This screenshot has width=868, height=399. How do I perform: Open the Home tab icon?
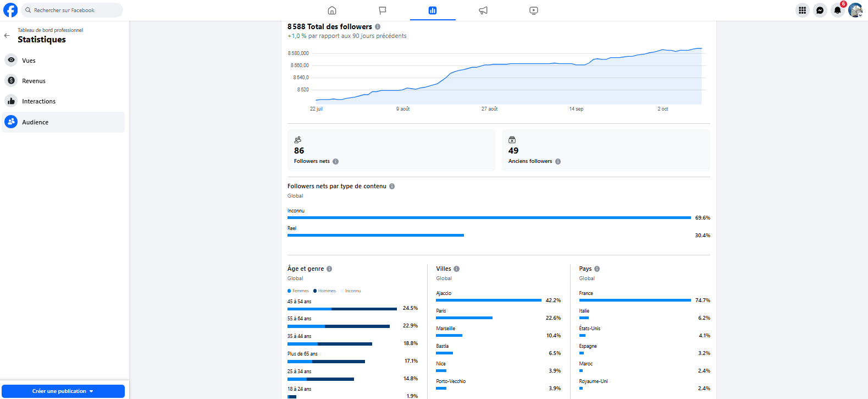[x=332, y=10]
